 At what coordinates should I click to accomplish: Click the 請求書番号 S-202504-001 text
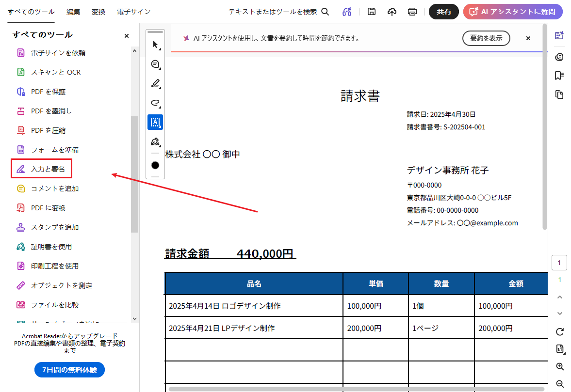446,127
